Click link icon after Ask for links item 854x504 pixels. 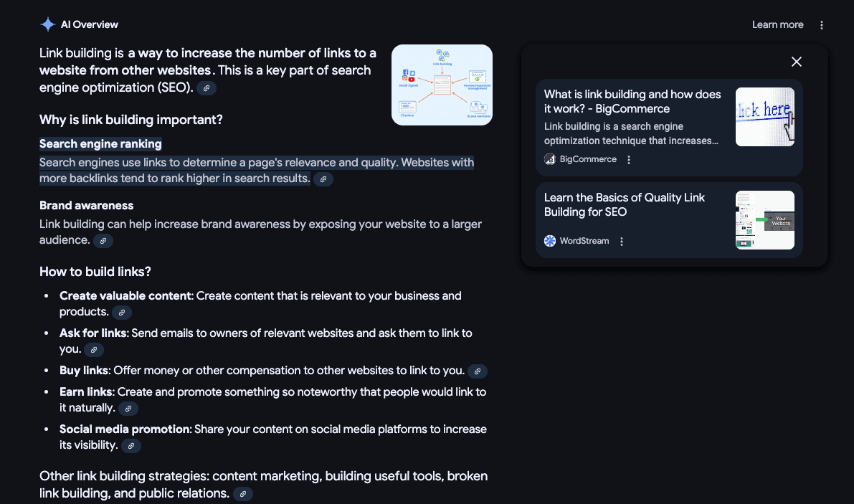click(94, 350)
